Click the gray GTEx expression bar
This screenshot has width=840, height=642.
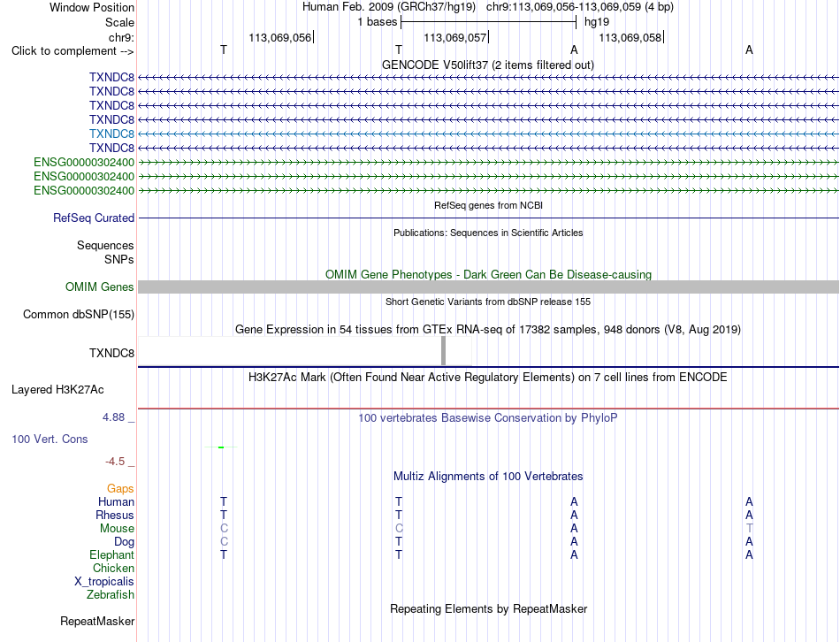click(443, 351)
